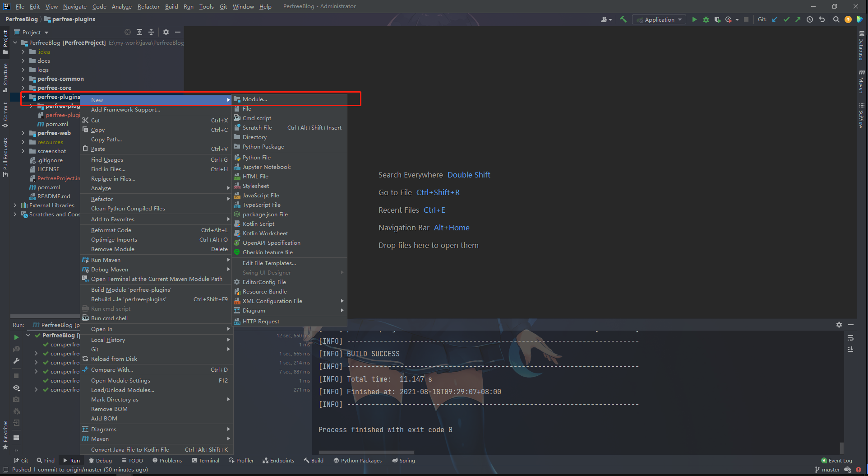Expand the perfree-common module node
Viewport: 868px width, 476px height.
coord(23,79)
